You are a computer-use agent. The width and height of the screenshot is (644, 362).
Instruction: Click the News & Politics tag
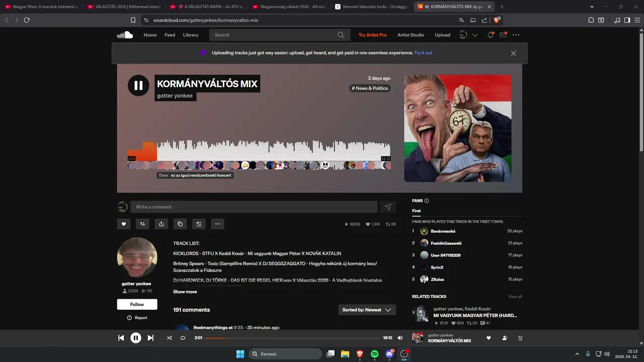(370, 88)
